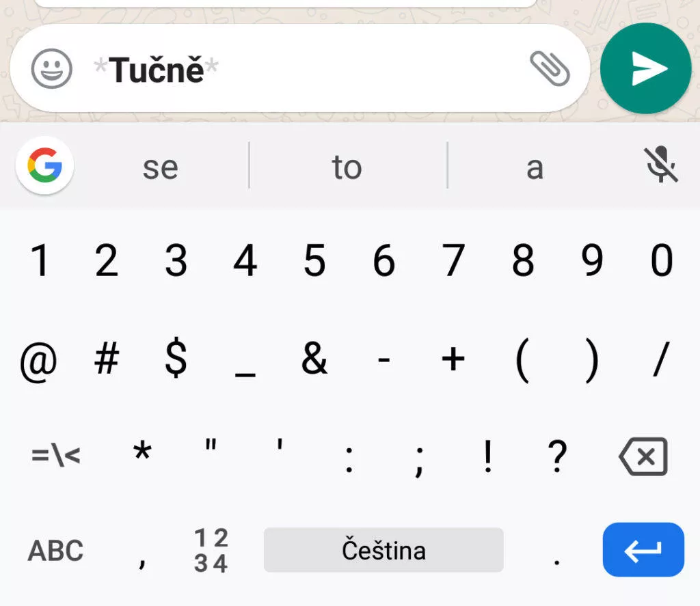This screenshot has width=700, height=606.
Task: Open the emoji picker smiley icon
Action: tap(51, 69)
